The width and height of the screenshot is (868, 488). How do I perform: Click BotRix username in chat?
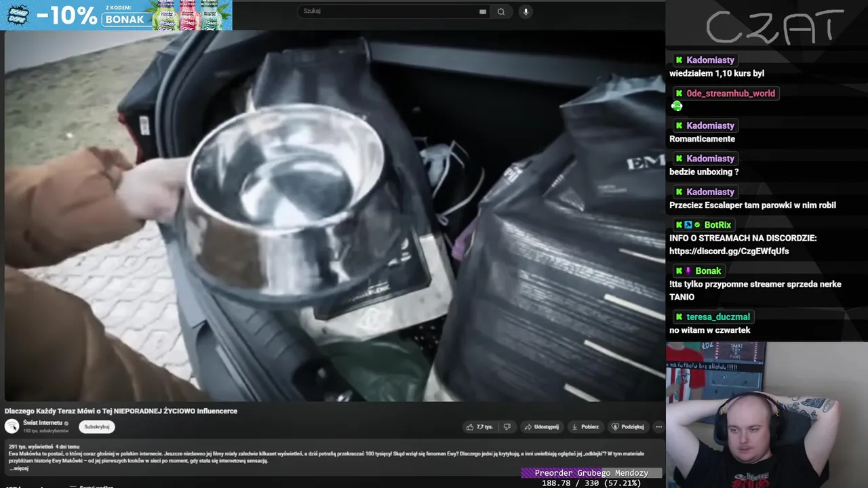(x=717, y=225)
